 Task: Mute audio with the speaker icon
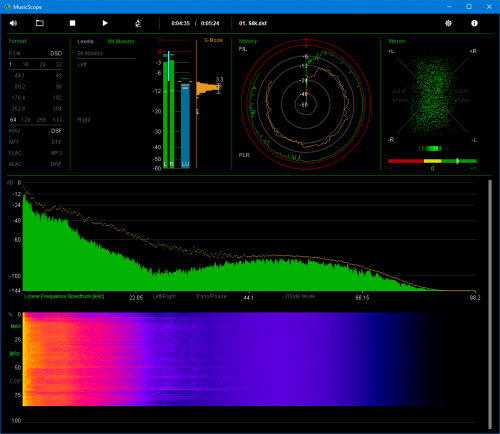pos(13,23)
